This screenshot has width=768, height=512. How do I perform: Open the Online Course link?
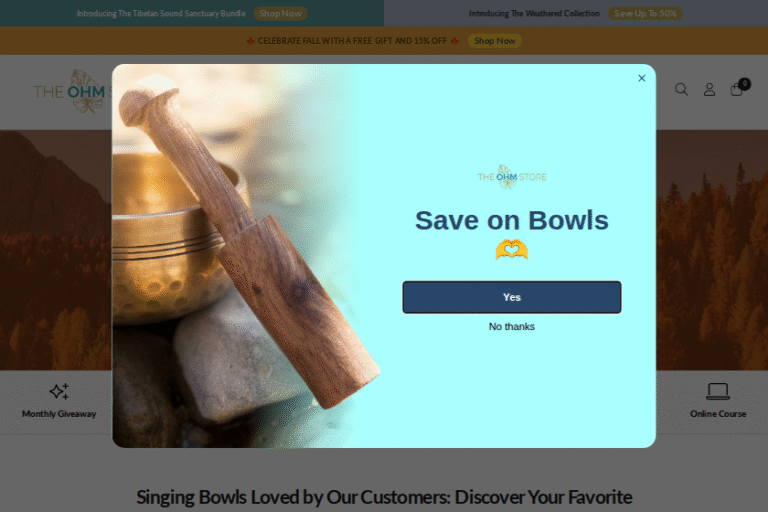coord(718,414)
